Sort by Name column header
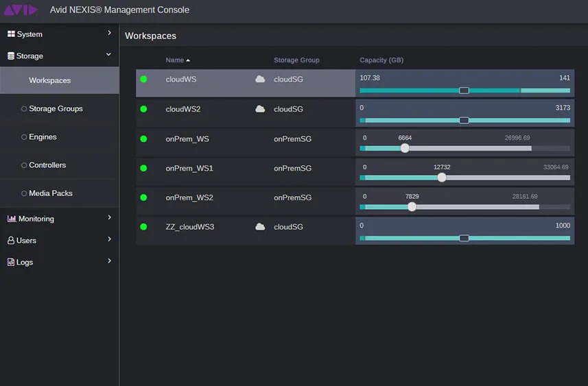 click(x=175, y=60)
